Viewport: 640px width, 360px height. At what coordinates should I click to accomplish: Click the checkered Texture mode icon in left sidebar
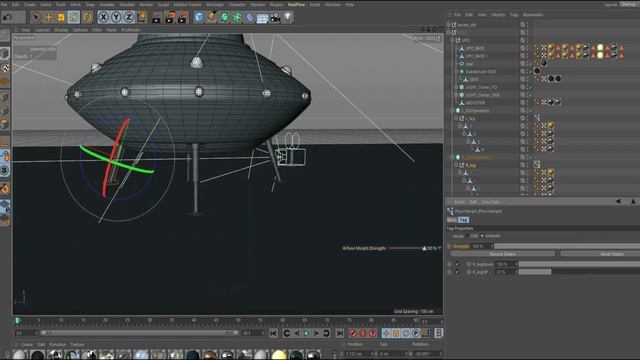[5, 68]
